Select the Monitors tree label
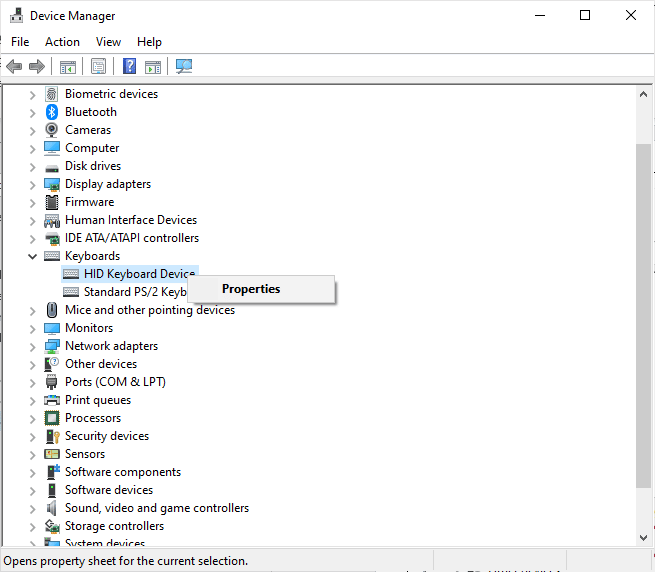This screenshot has height=572, width=655. tap(89, 328)
